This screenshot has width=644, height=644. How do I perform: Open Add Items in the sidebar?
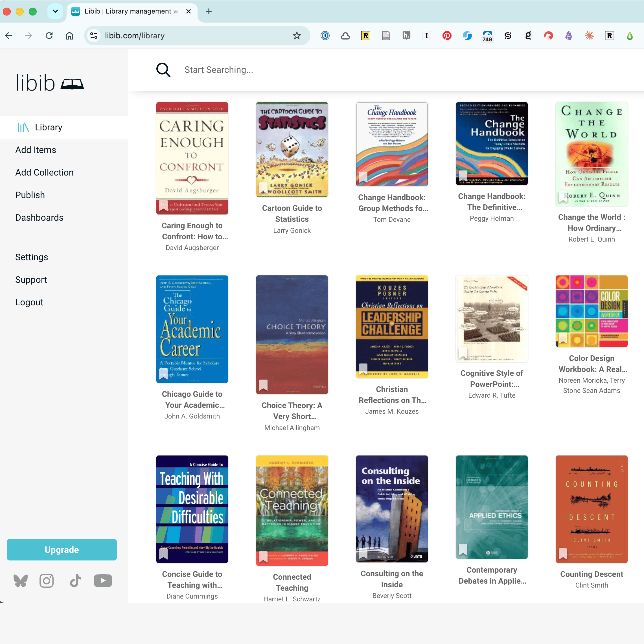(x=36, y=150)
